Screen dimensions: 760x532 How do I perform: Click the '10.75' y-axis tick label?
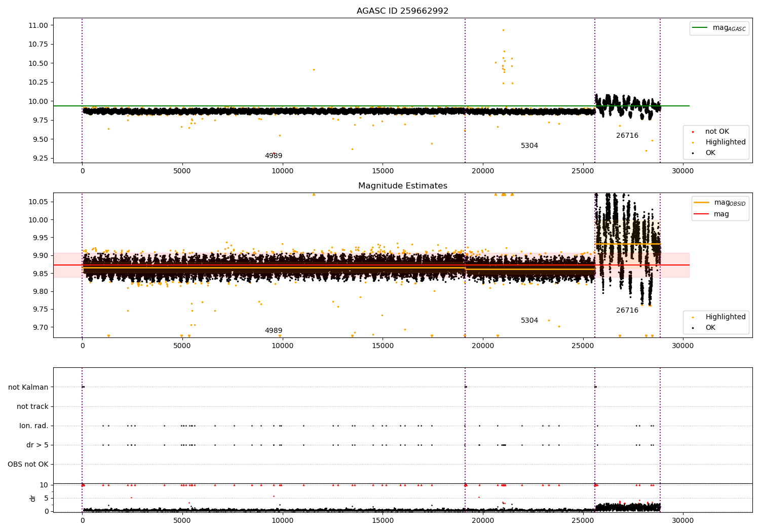pyautogui.click(x=39, y=45)
